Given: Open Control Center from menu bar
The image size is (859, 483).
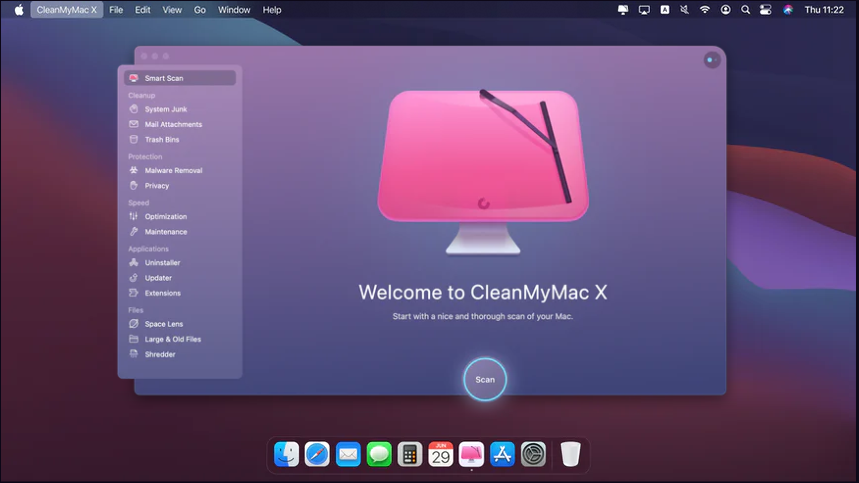Looking at the screenshot, I should tap(766, 10).
